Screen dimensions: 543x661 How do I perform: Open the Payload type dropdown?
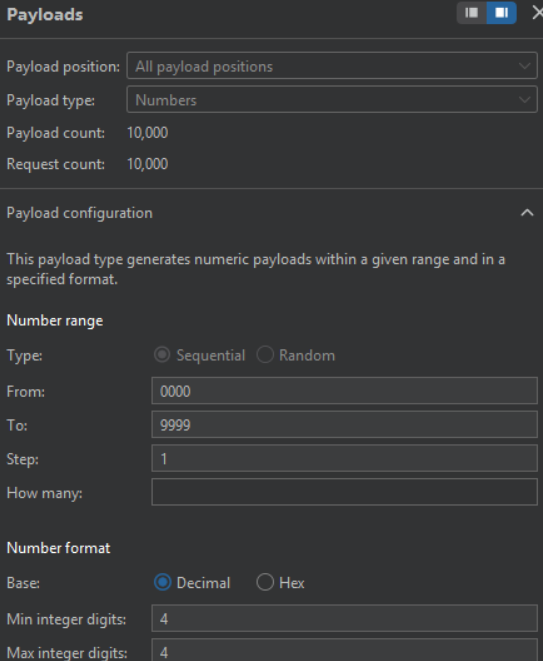tap(332, 99)
